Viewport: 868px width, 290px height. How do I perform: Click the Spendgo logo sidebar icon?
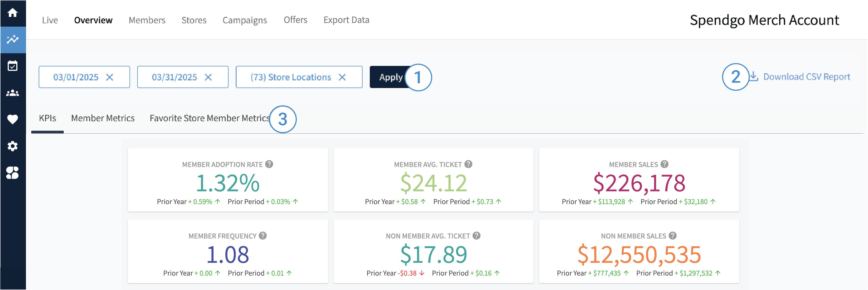[x=13, y=173]
